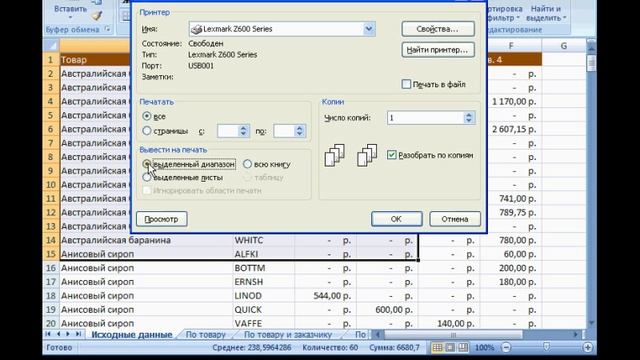The width and height of the screenshot is (640, 360).
Task: Go to previous sheet navigation arrow
Action: tap(58, 334)
